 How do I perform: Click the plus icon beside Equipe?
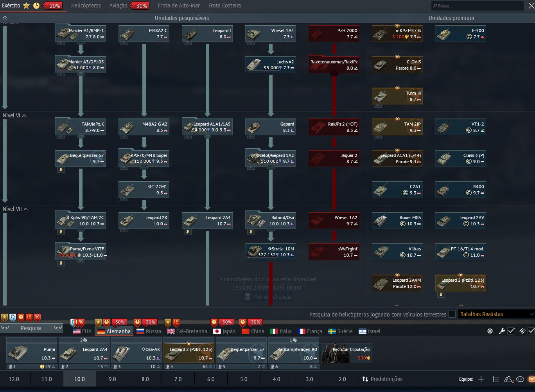pyautogui.click(x=481, y=379)
